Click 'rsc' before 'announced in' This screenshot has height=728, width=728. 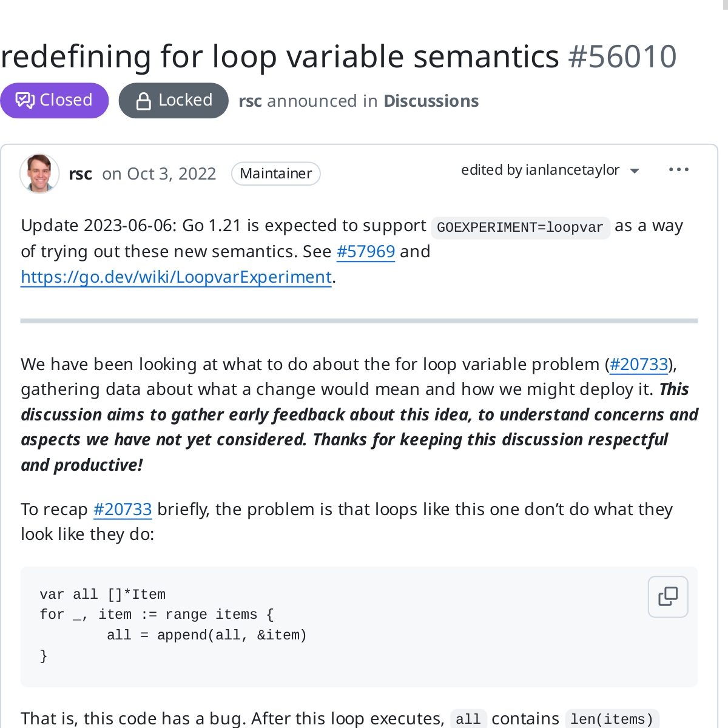pyautogui.click(x=250, y=101)
